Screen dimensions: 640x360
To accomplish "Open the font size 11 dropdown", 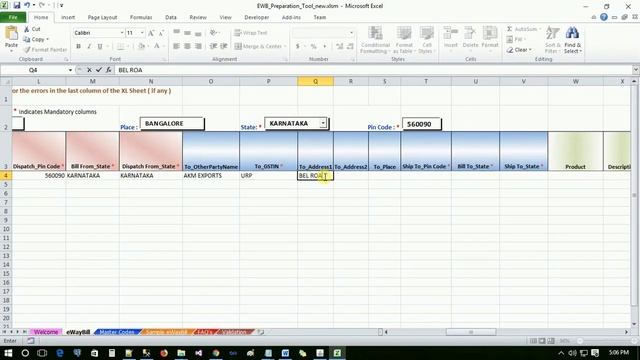I will pyautogui.click(x=142, y=33).
